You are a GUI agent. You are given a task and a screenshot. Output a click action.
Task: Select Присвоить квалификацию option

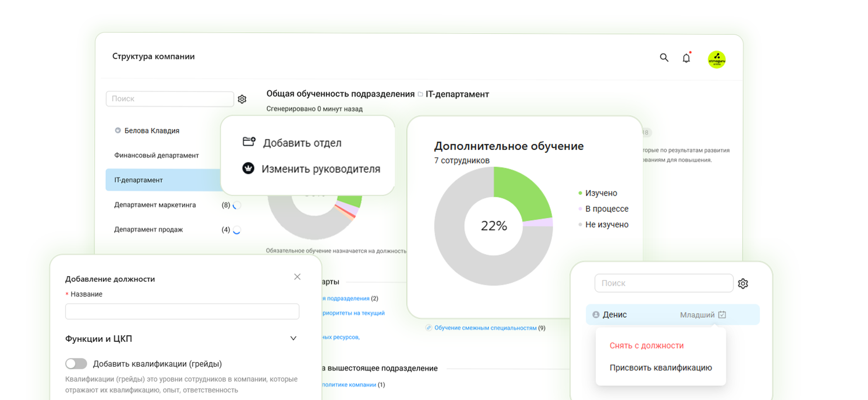coord(661,367)
